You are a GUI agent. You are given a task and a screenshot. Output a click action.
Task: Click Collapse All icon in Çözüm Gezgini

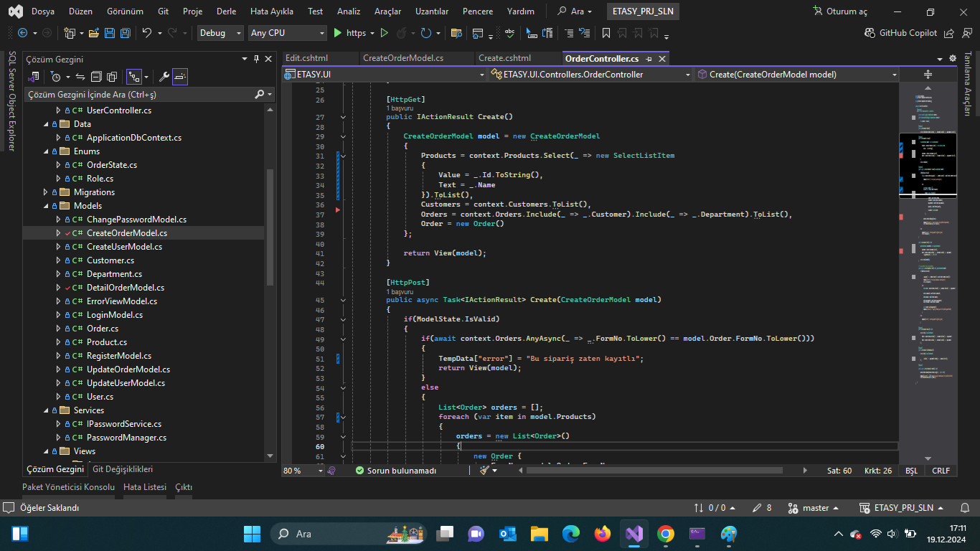[96, 77]
